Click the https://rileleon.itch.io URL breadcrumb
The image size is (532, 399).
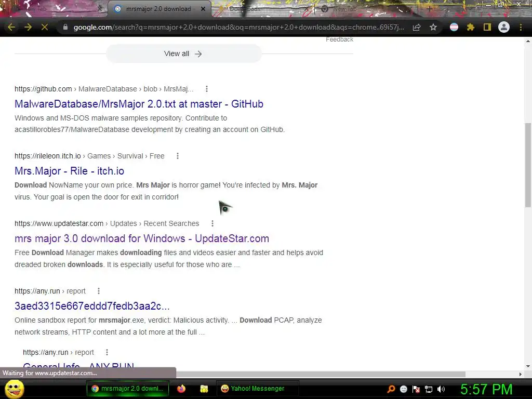click(47, 156)
